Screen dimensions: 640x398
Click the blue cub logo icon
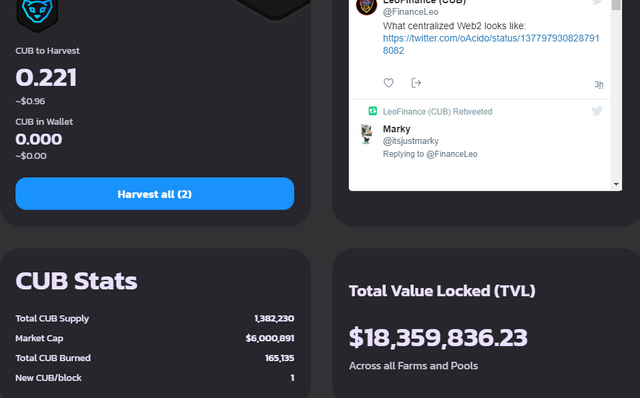pos(37,13)
